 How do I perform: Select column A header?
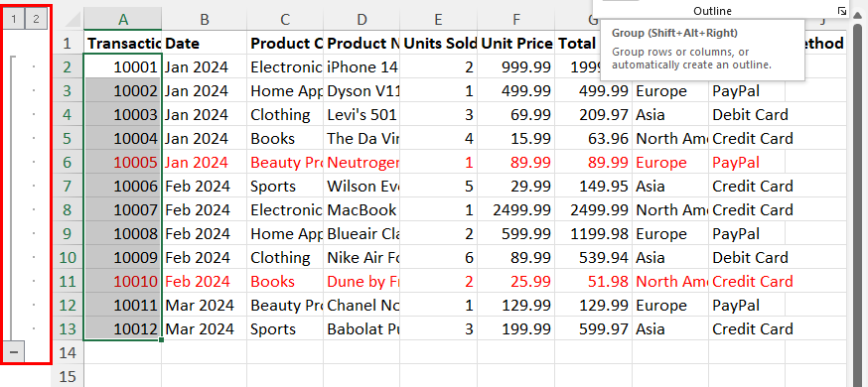(123, 20)
